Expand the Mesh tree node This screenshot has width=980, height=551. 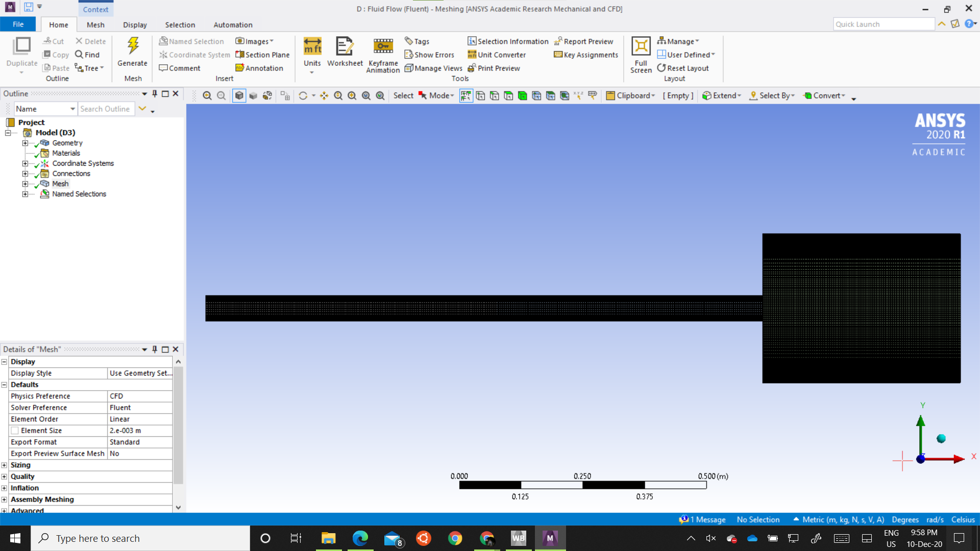point(24,184)
